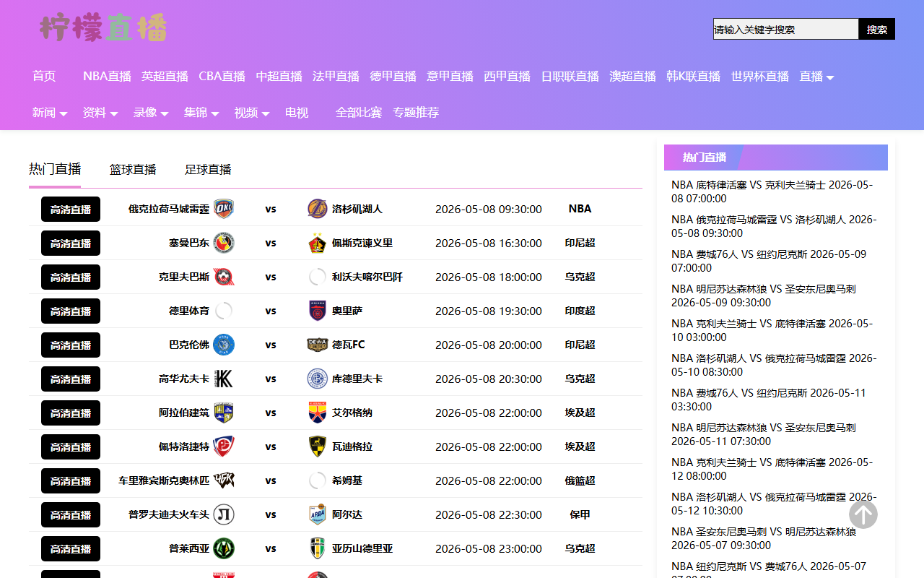Expand the 视频 dropdown menu
Screen dimensions: 924x578
coord(252,113)
